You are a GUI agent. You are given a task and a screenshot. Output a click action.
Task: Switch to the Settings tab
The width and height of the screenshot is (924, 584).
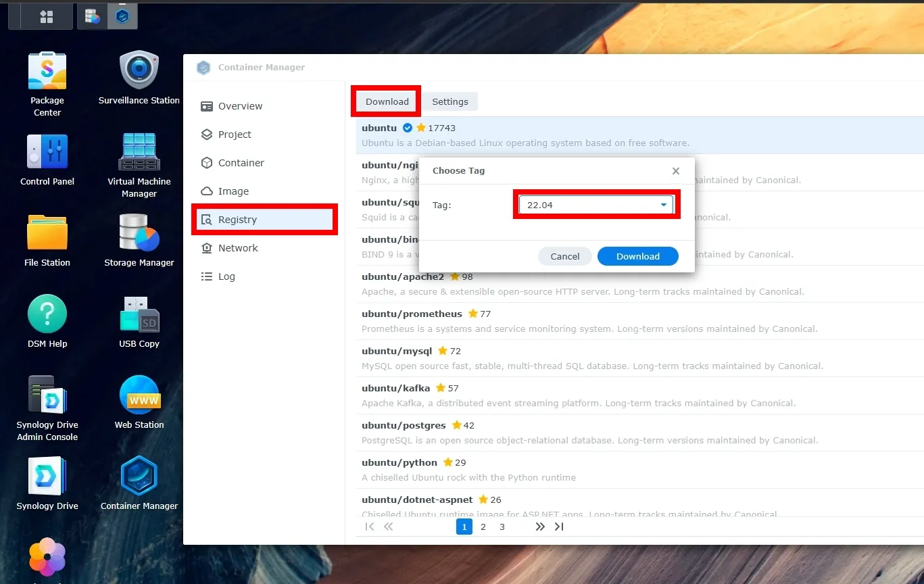tap(449, 101)
